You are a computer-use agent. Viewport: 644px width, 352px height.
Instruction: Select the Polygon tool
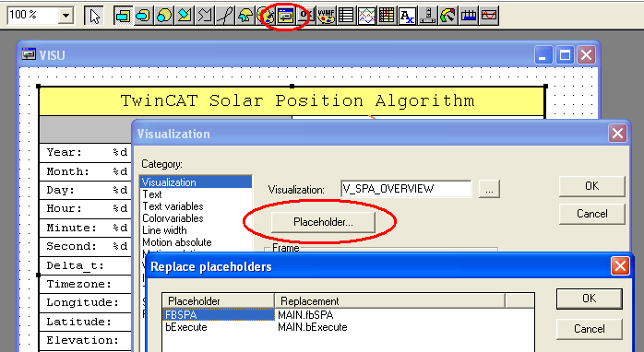point(185,16)
